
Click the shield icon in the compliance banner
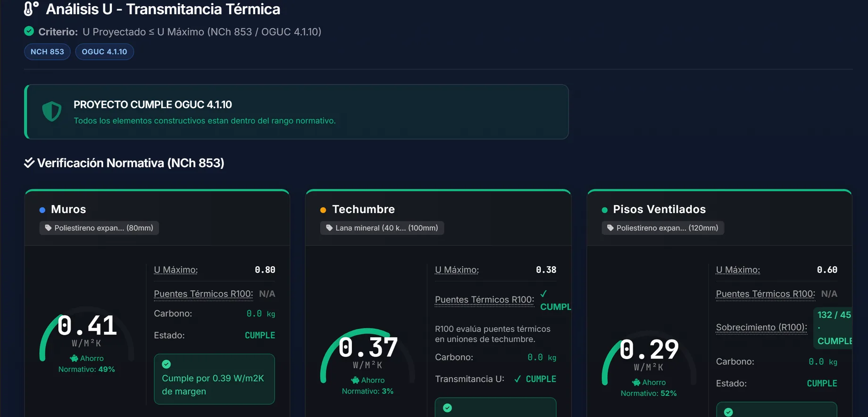(52, 112)
